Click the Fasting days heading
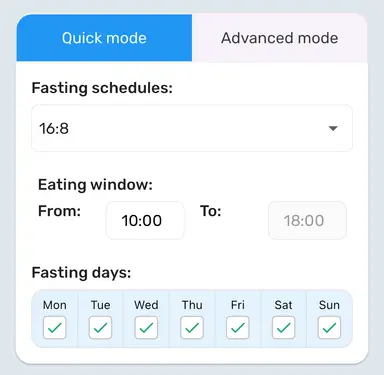Screen dimensions: 384x375 click(x=81, y=273)
